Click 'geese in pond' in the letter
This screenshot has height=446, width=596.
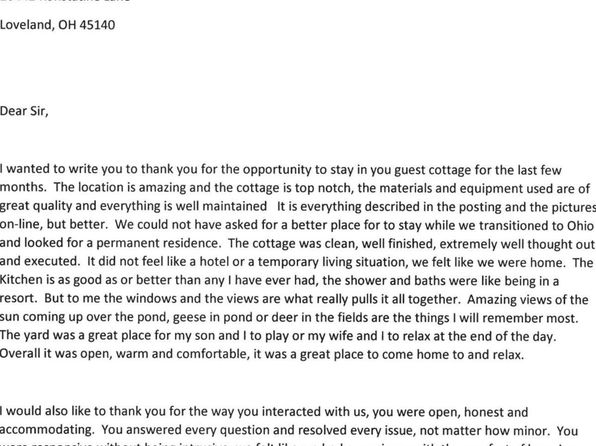click(x=196, y=317)
